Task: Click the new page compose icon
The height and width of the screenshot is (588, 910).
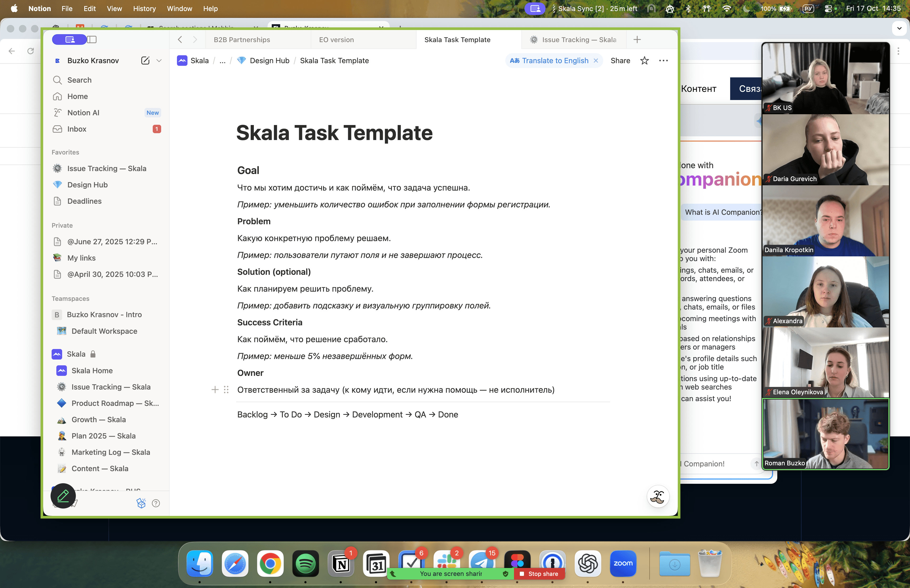Action: (145, 60)
